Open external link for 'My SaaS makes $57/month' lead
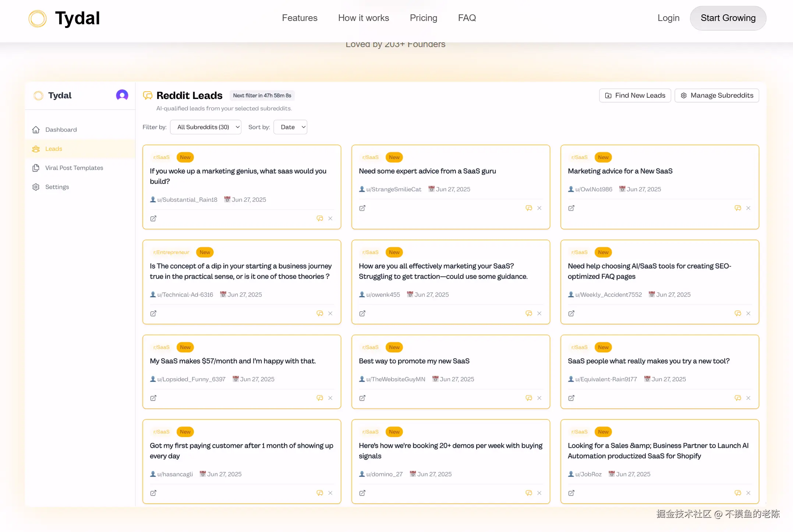 pyautogui.click(x=153, y=398)
